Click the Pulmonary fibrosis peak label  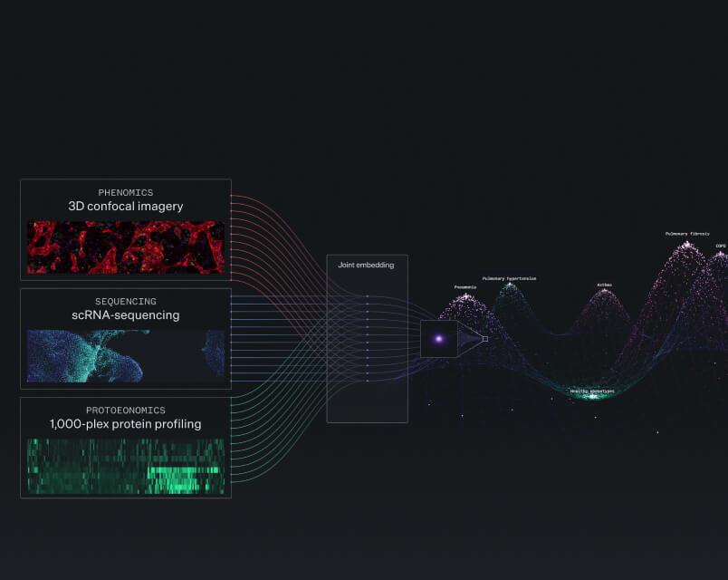point(687,234)
